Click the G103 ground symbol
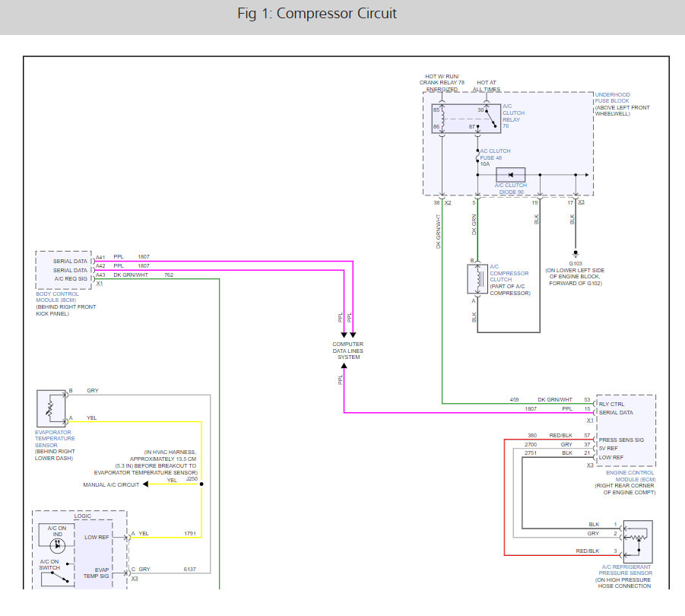 coord(576,254)
